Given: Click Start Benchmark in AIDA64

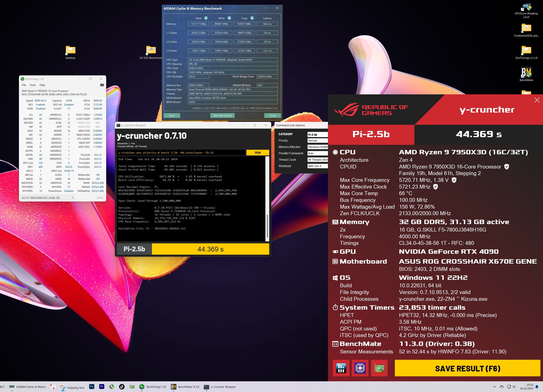Looking at the screenshot, I should 222,115.
